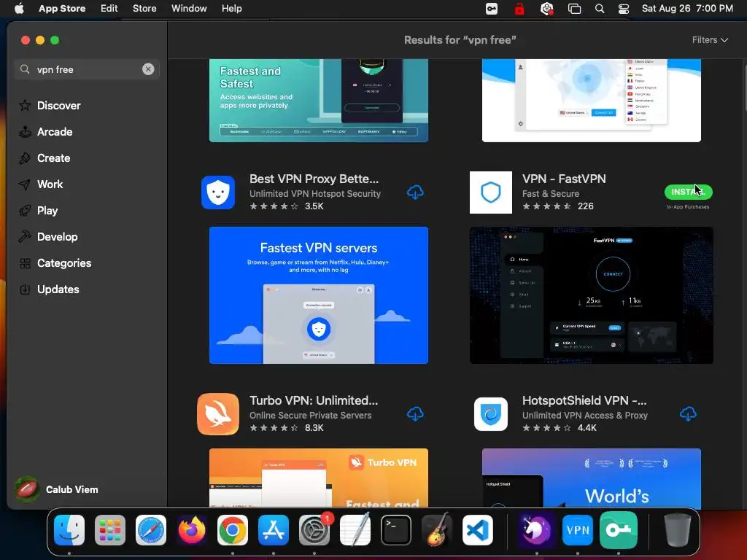This screenshot has width=747, height=560.
Task: Open the FastVPN shield app icon
Action: 491,192
